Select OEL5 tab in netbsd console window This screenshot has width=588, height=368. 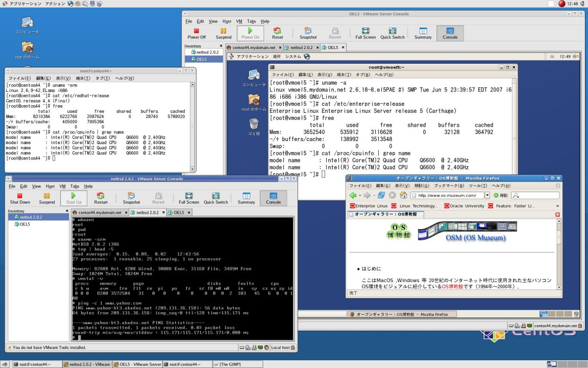pos(179,213)
